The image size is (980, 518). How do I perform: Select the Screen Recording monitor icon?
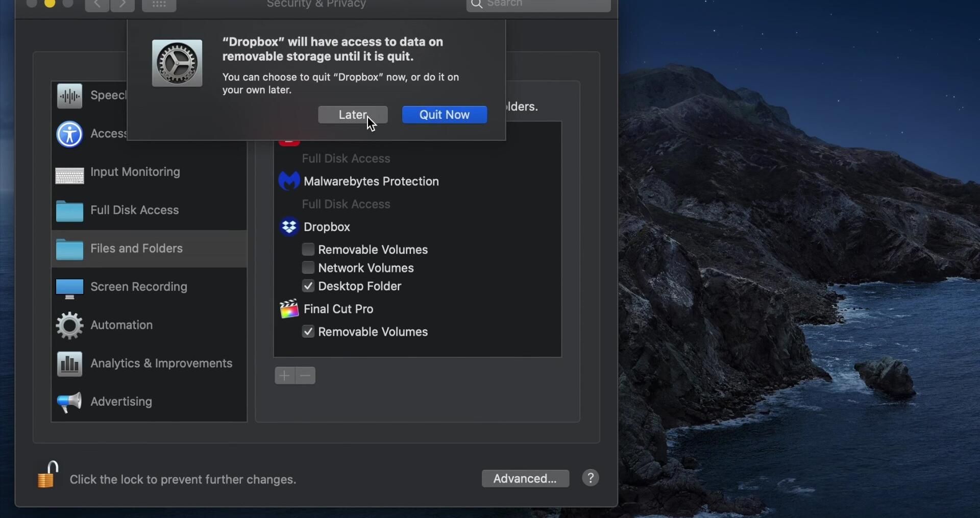point(69,288)
